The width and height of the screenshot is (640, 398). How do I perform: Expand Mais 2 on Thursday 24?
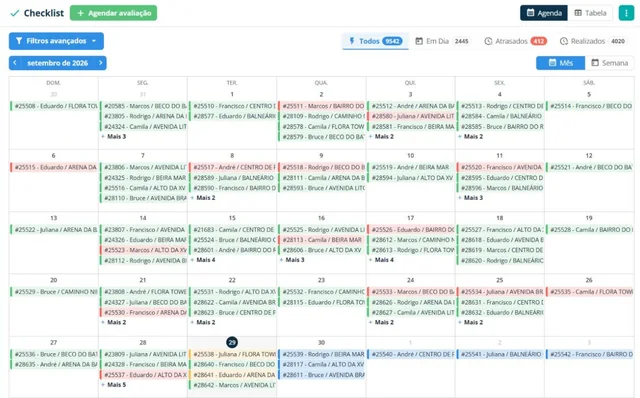382,322
